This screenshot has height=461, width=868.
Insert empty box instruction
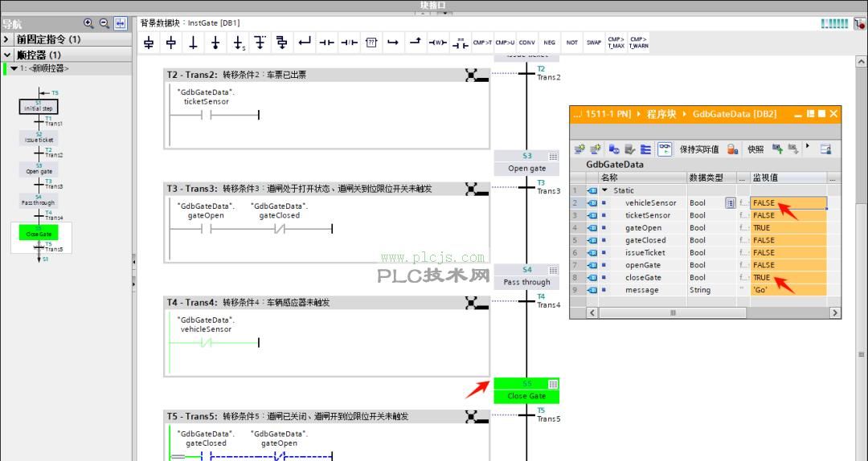tap(371, 42)
